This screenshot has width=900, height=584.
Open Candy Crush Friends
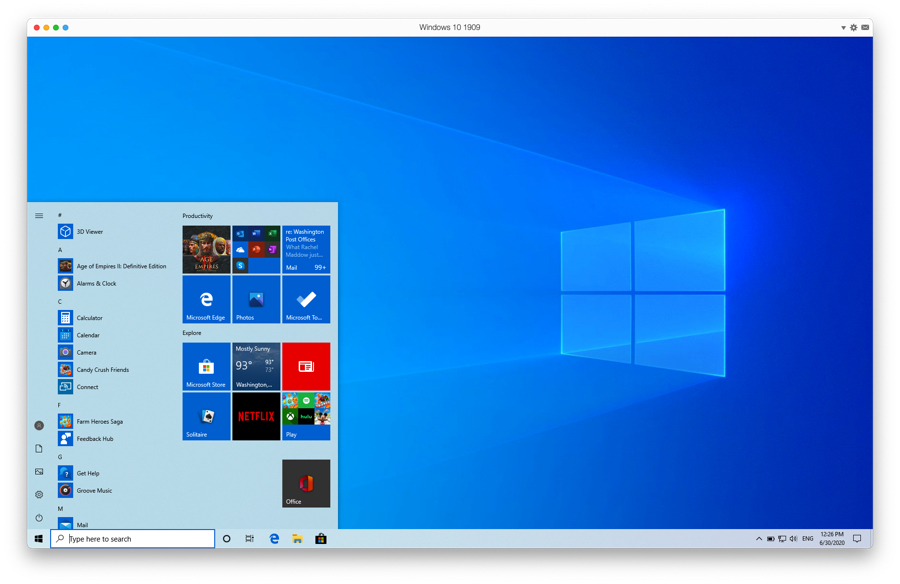112,369
